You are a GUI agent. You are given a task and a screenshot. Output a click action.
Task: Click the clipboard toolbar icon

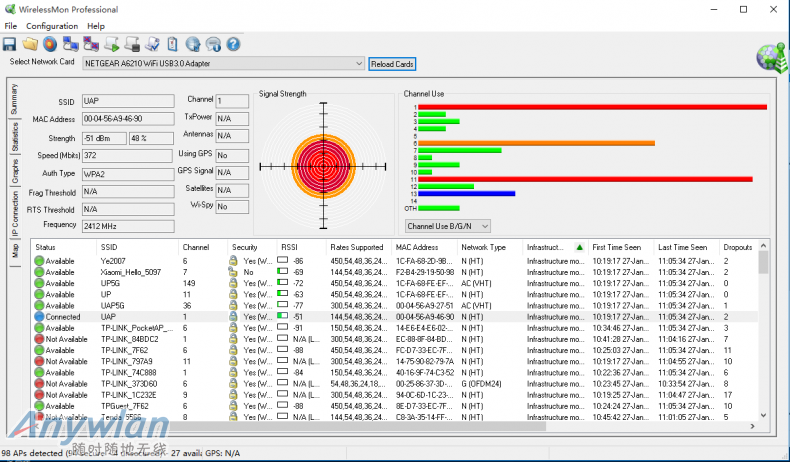tap(172, 44)
